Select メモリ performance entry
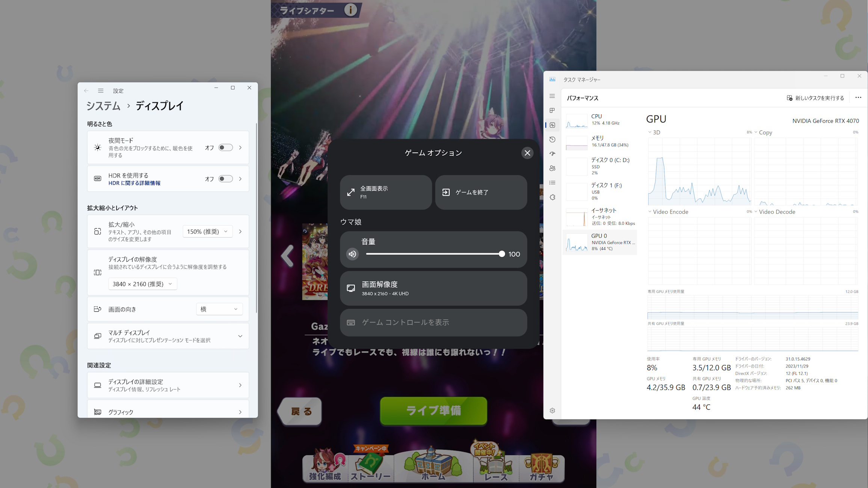This screenshot has height=488, width=868. (600, 142)
